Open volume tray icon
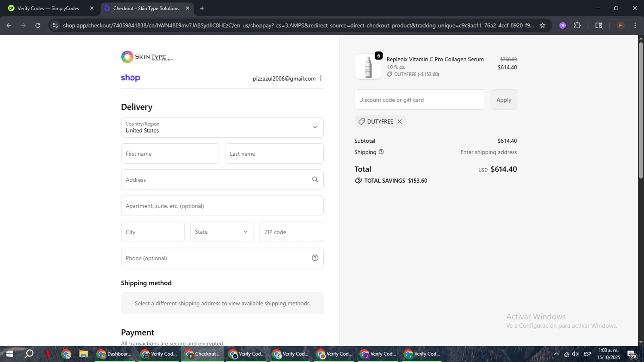 click(x=575, y=354)
